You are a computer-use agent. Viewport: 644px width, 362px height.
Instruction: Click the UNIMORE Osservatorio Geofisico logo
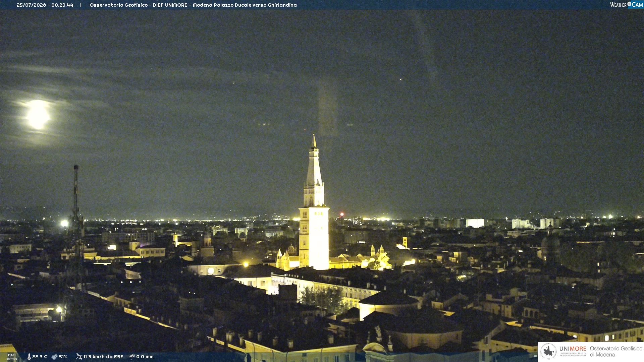click(x=591, y=352)
